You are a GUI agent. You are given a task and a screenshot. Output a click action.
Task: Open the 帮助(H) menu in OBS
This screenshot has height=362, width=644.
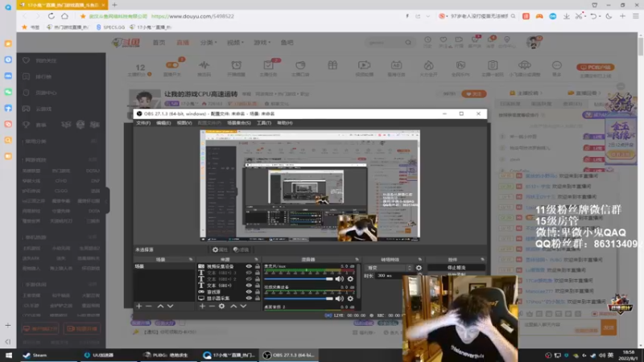tap(285, 123)
